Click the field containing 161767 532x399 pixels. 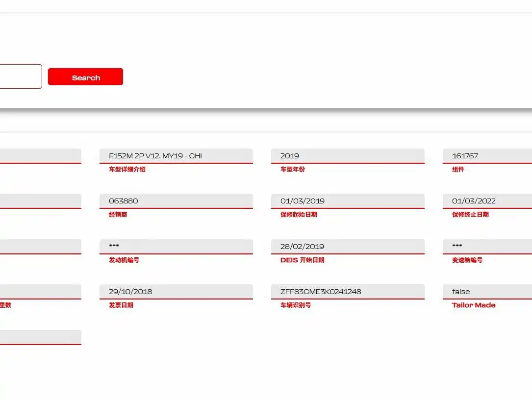click(487, 156)
